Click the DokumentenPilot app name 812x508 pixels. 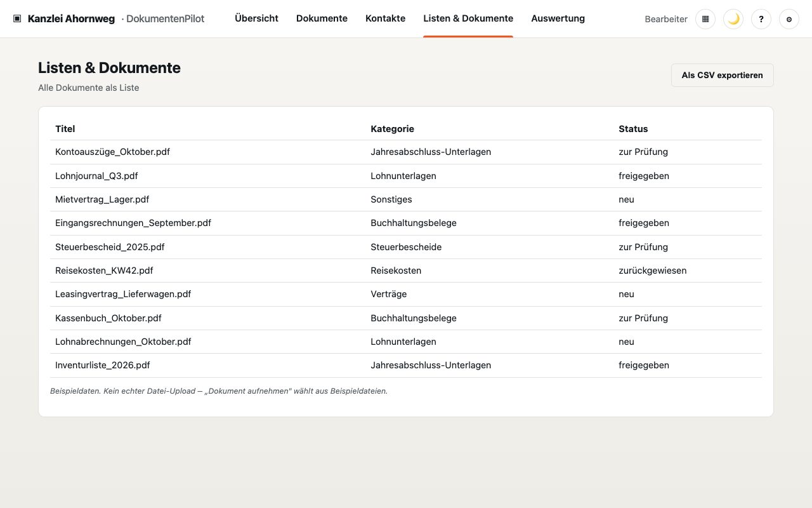click(x=166, y=18)
